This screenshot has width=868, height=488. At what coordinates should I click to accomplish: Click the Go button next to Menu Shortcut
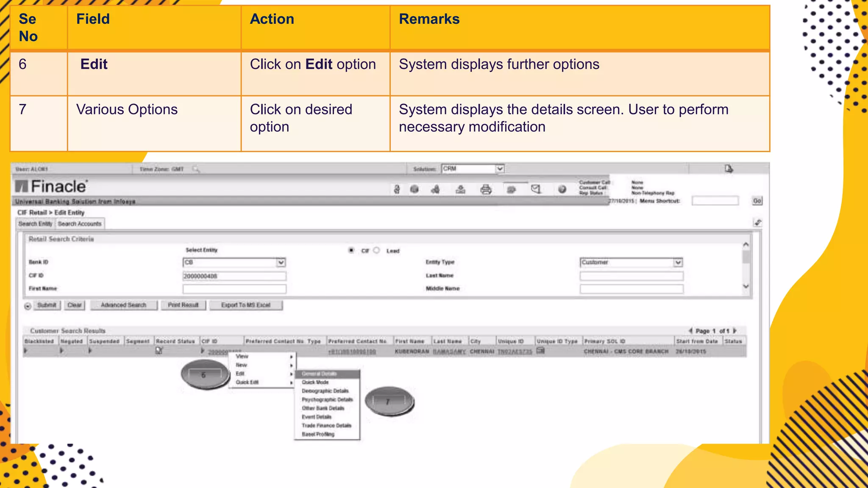757,201
